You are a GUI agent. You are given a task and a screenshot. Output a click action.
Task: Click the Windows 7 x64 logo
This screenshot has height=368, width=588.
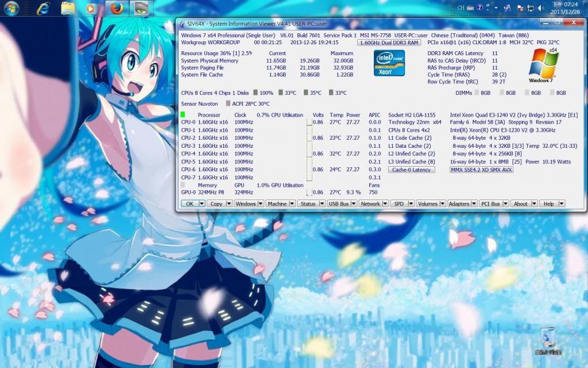(x=542, y=66)
